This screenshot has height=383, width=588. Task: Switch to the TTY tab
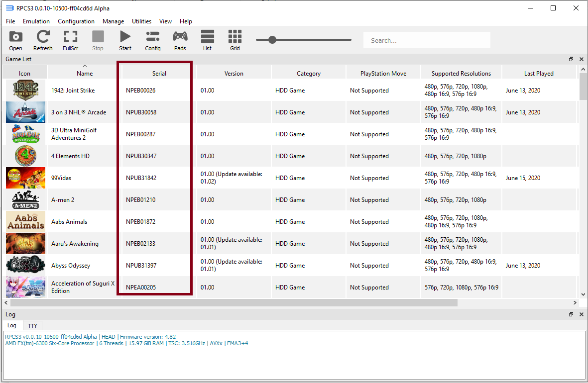click(x=33, y=326)
